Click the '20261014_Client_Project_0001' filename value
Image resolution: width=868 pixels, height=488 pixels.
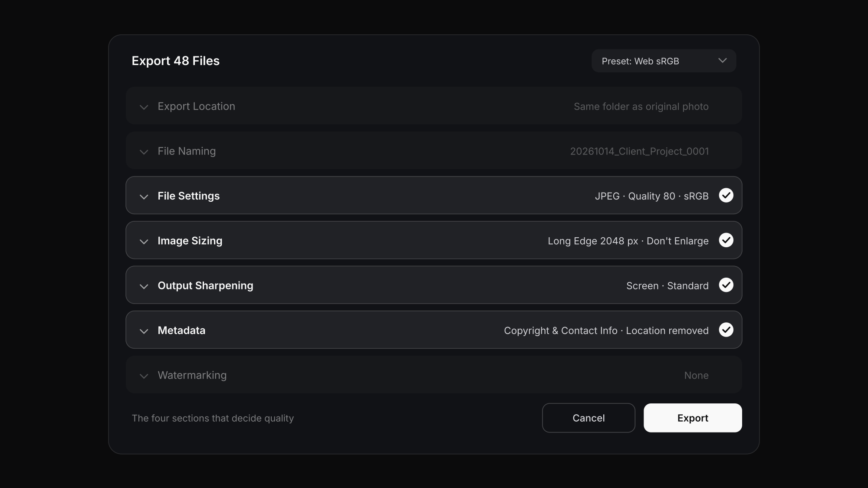click(639, 151)
